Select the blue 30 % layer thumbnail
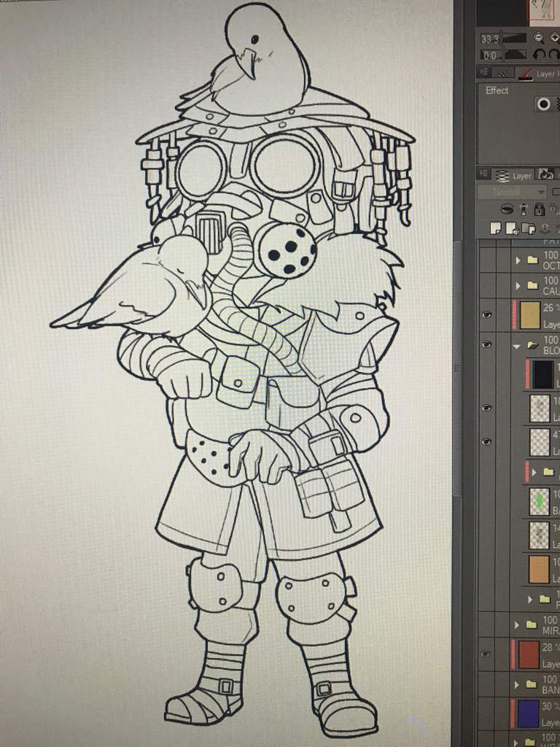This screenshot has height=747, width=560. pos(529,713)
